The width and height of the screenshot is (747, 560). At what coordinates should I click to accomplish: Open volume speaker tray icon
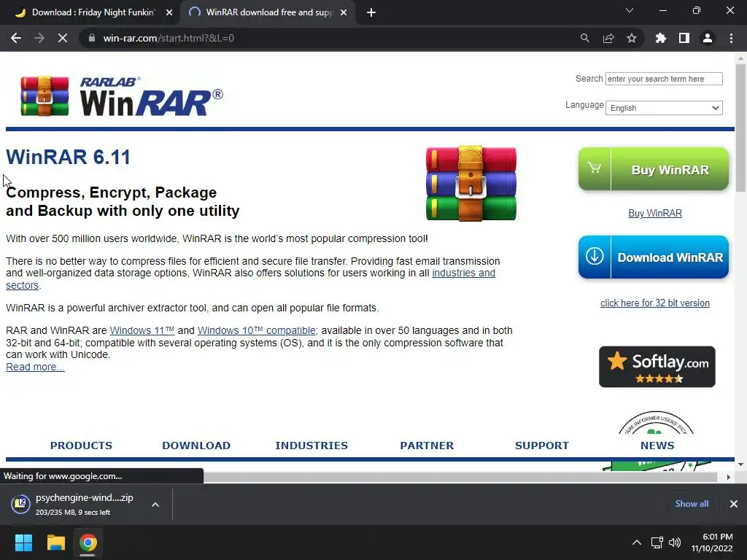[x=675, y=542]
